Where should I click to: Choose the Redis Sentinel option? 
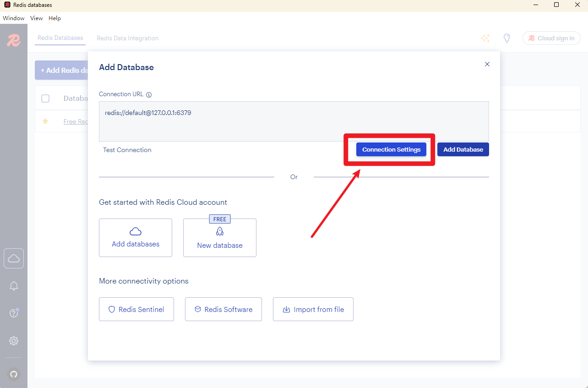click(136, 309)
